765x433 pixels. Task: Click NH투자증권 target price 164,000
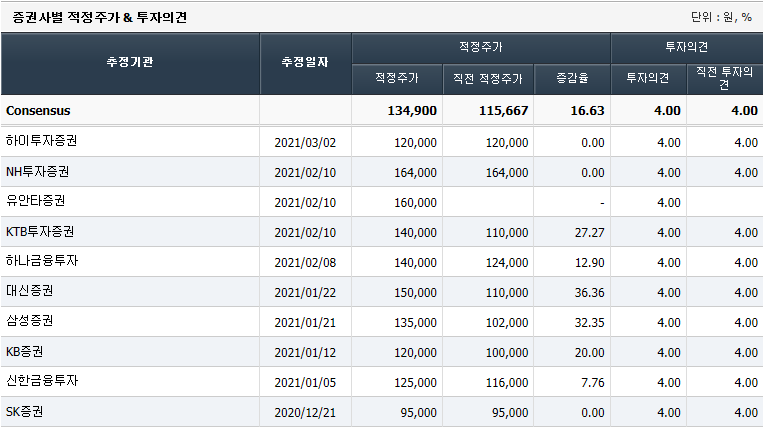click(x=416, y=173)
